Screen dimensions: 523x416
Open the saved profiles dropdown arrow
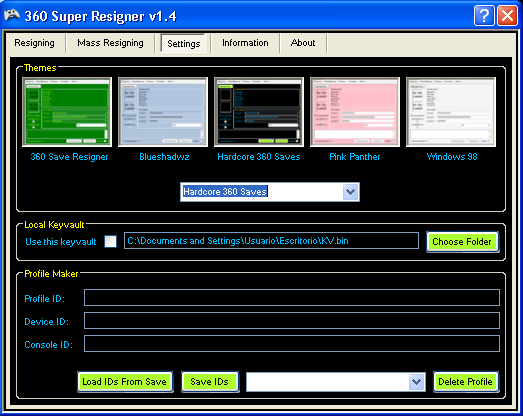[416, 382]
